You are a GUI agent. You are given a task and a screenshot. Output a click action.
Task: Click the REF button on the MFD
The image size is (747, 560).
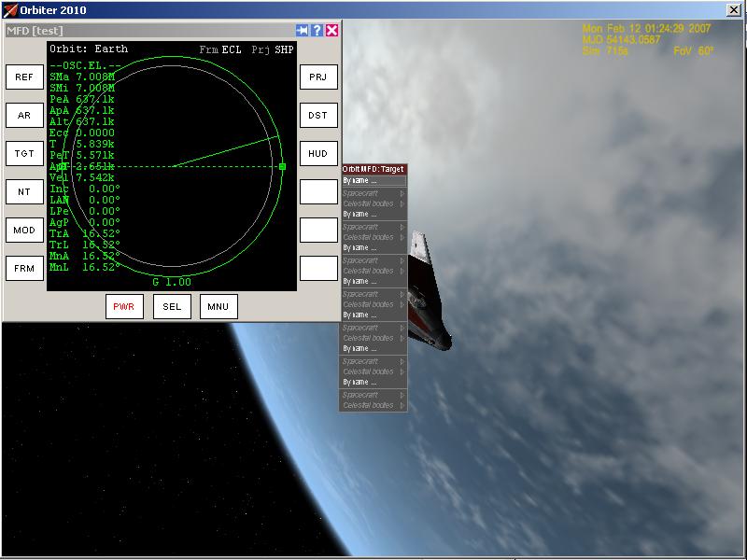pyautogui.click(x=24, y=77)
